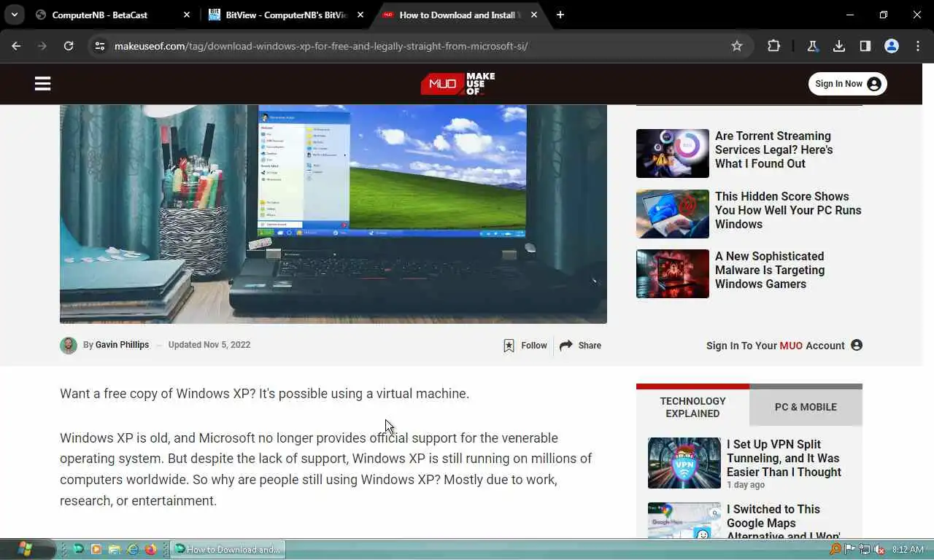Click the MakeUseOf logo

pyautogui.click(x=458, y=84)
